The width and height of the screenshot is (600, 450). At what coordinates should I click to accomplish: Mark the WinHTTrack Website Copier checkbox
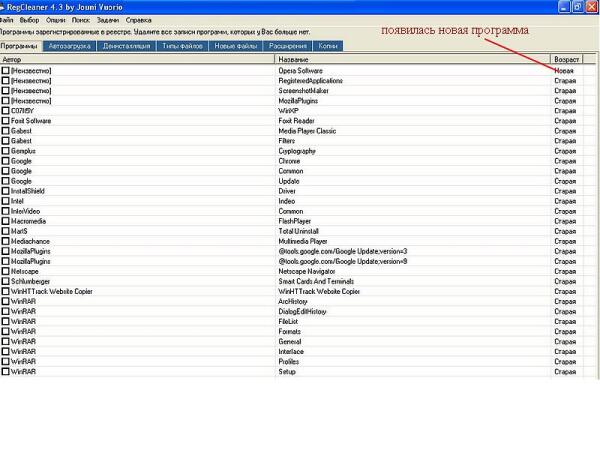[x=6, y=291]
